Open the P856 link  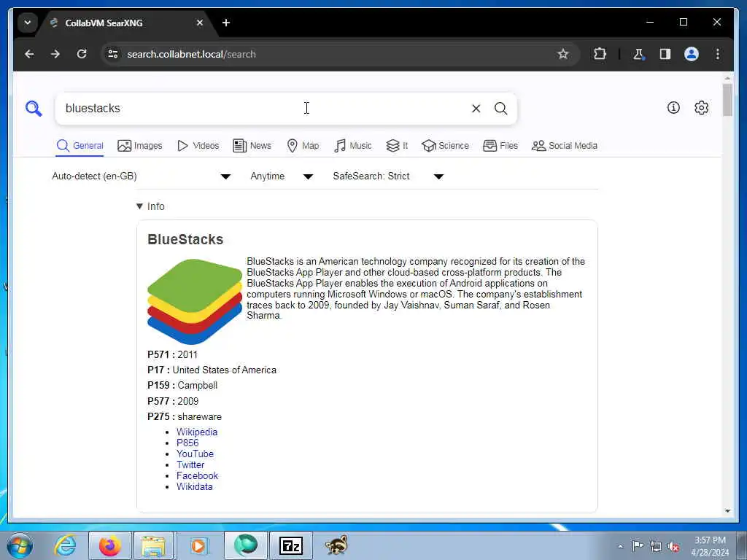(187, 443)
